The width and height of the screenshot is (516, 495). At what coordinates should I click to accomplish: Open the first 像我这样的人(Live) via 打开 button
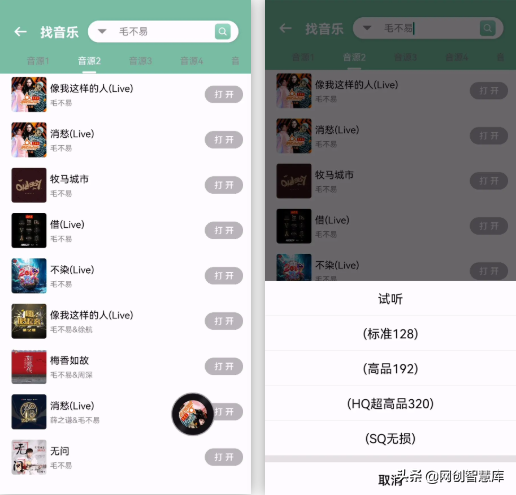click(x=224, y=94)
